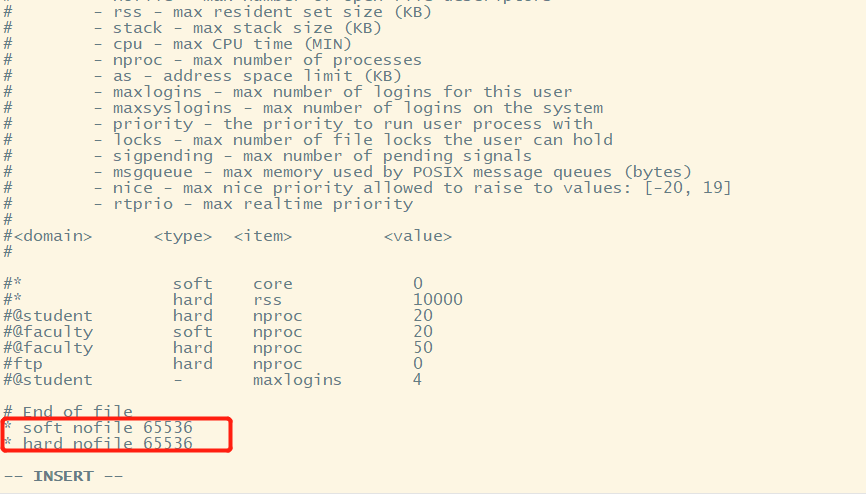Click the '<type>' column header
The width and height of the screenshot is (866, 495).
point(183,236)
